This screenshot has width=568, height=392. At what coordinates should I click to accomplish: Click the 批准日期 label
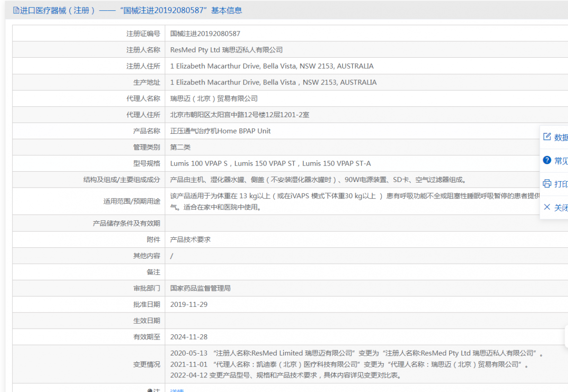click(x=147, y=305)
